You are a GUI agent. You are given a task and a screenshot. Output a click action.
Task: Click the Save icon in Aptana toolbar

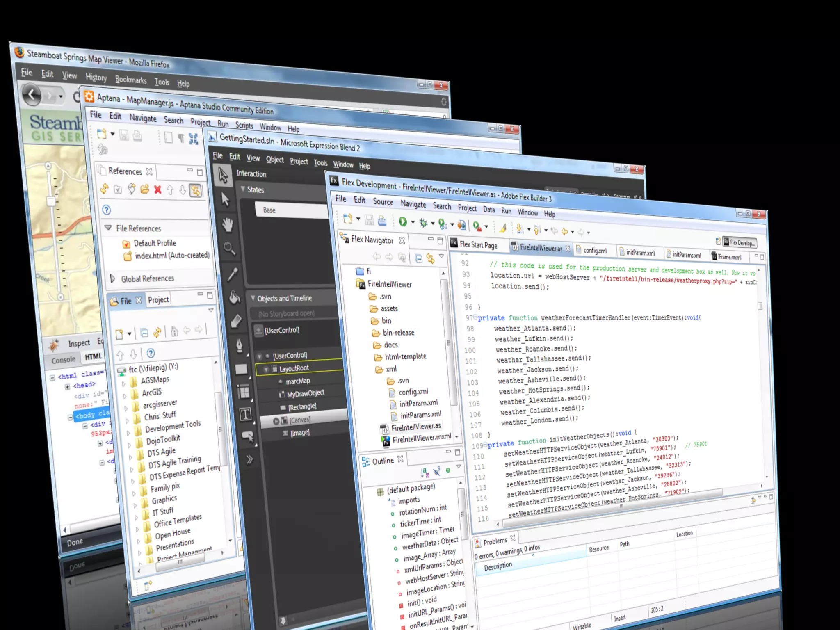124,135
